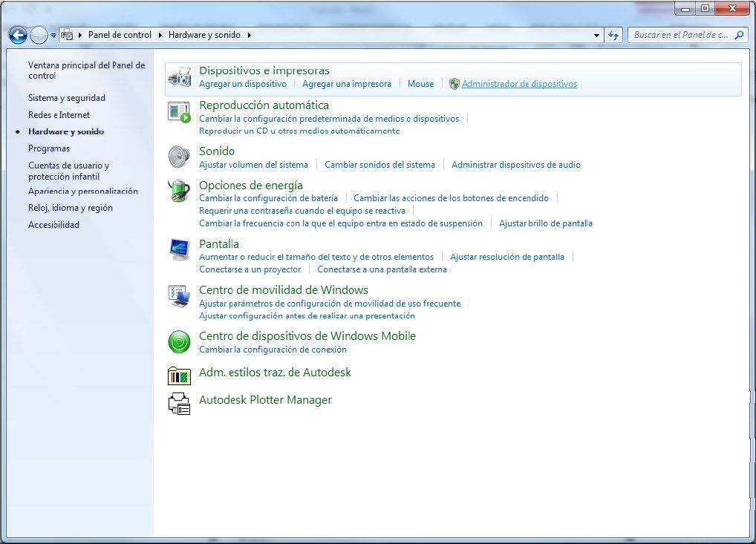
Task: Click the Sonido speaker icon
Action: point(180,157)
